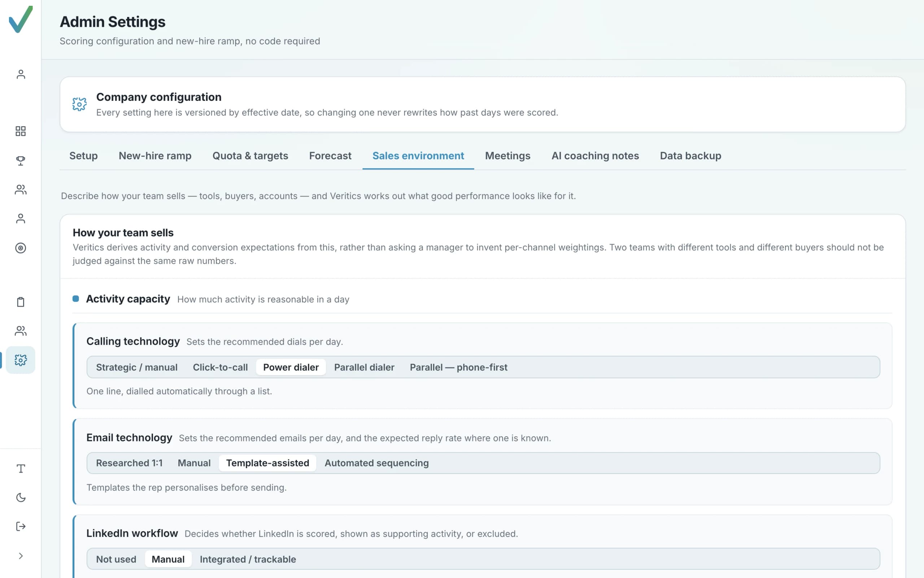Select Click-to-call calling option
The width and height of the screenshot is (924, 578).
point(220,367)
